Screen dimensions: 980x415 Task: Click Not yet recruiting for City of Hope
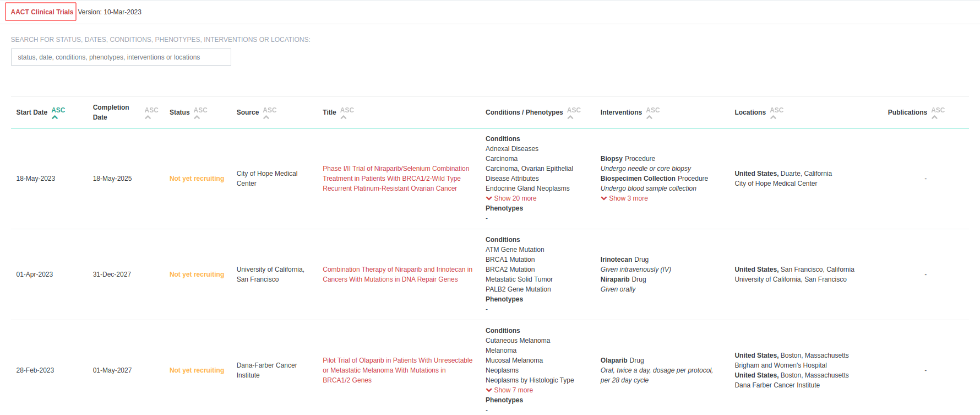pyautogui.click(x=197, y=179)
